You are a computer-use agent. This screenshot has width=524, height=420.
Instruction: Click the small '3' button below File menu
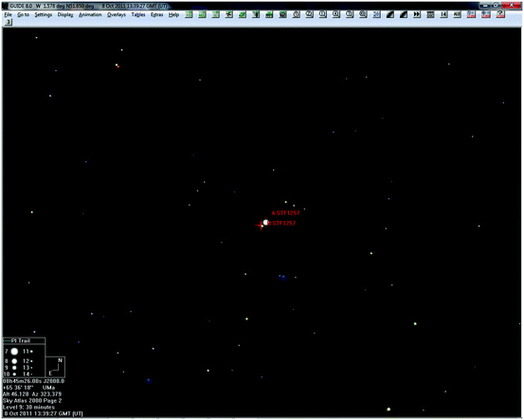pos(9,22)
